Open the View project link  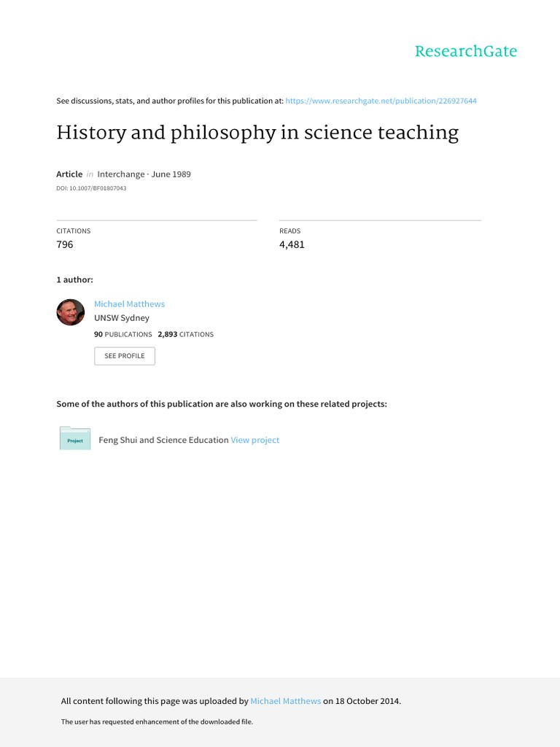(x=254, y=440)
